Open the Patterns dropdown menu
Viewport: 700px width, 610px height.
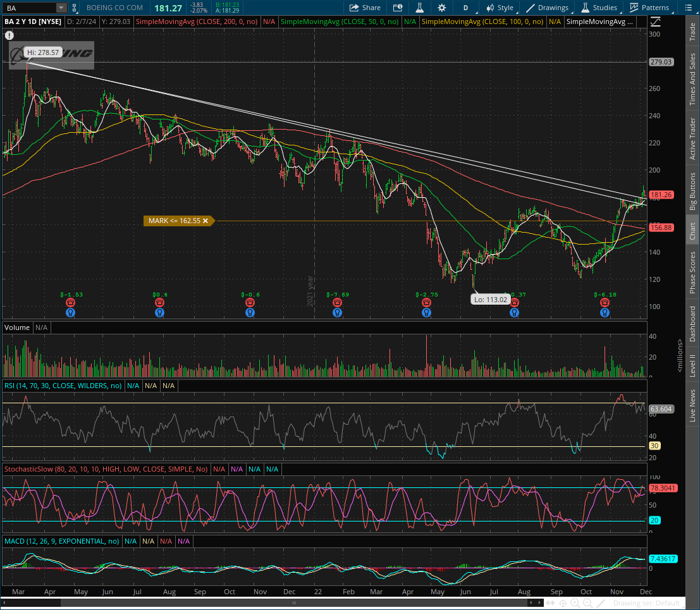650,8
